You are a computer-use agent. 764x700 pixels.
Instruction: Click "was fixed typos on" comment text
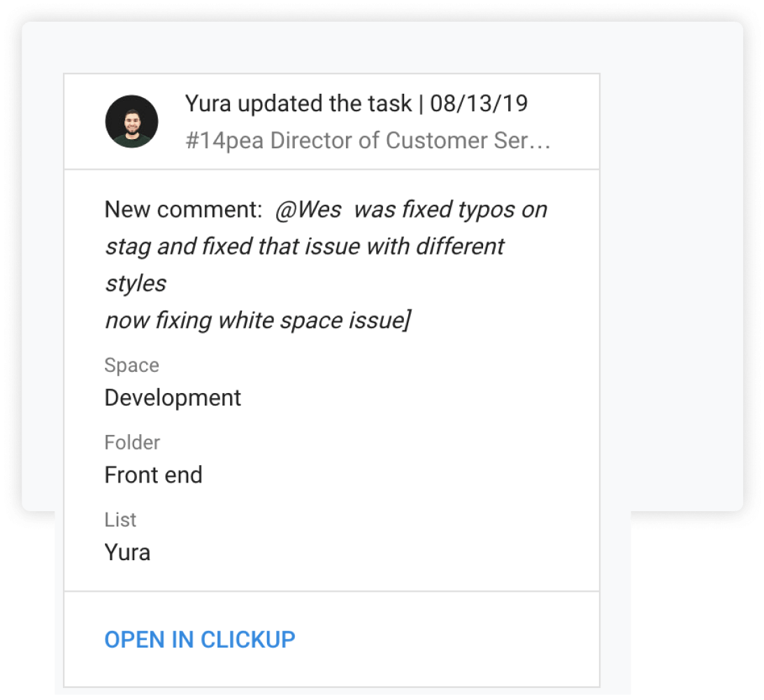pyautogui.click(x=450, y=210)
